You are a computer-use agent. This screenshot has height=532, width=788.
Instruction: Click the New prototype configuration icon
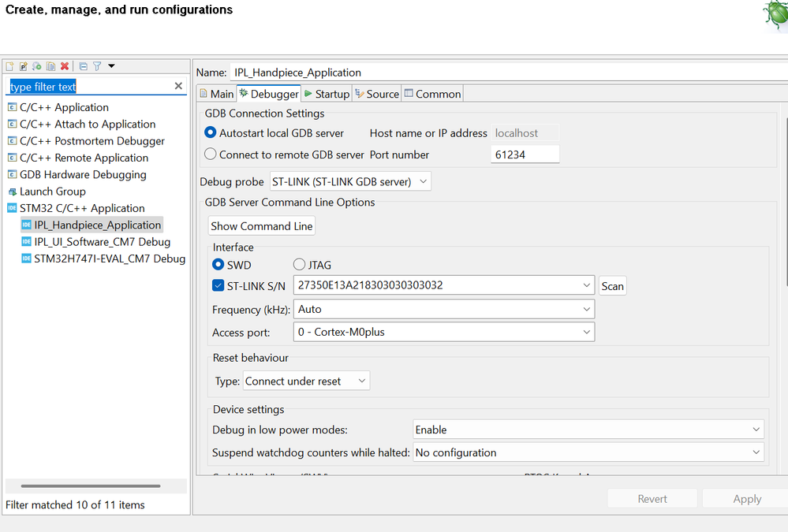click(24, 67)
